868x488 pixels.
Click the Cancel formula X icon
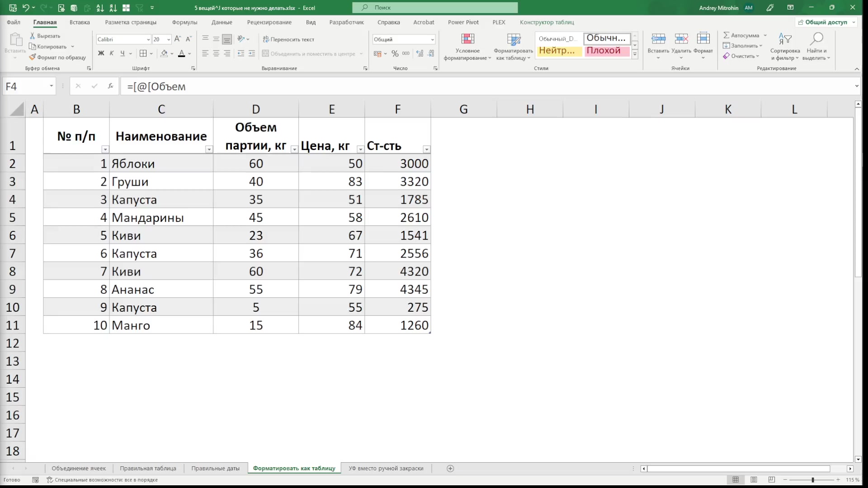pyautogui.click(x=78, y=86)
